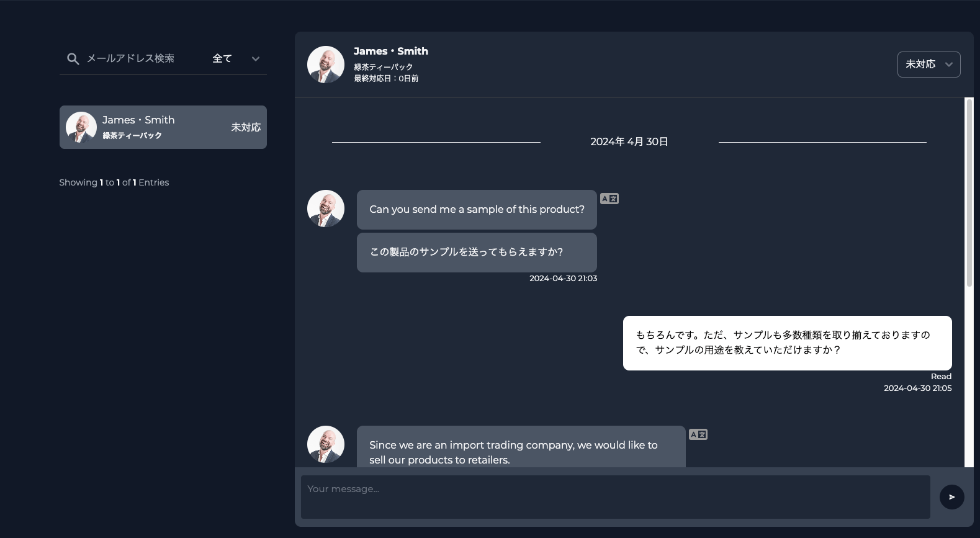Image resolution: width=980 pixels, height=538 pixels.
Task: Select James Smith conversation in list
Action: click(163, 127)
